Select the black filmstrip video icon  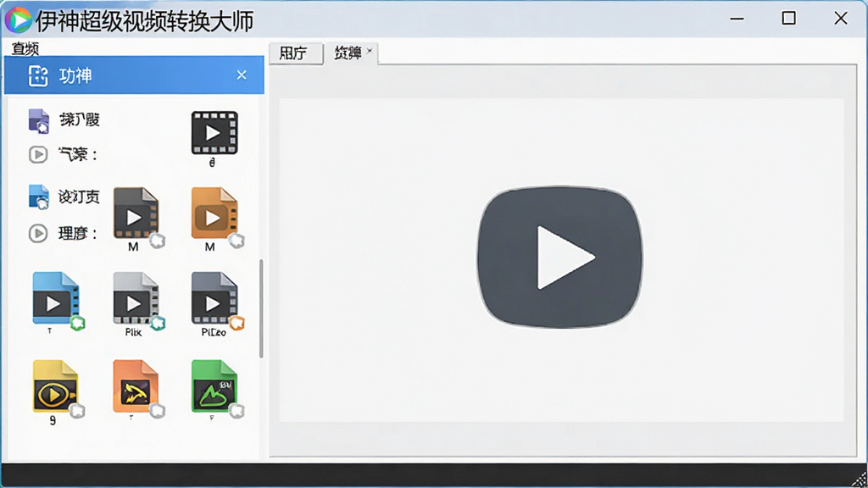click(214, 133)
